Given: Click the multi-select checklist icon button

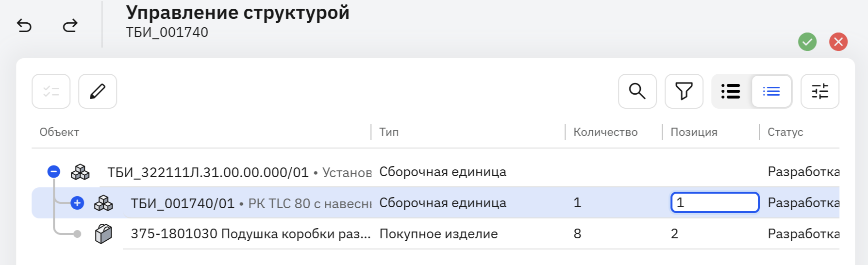Looking at the screenshot, I should [51, 91].
